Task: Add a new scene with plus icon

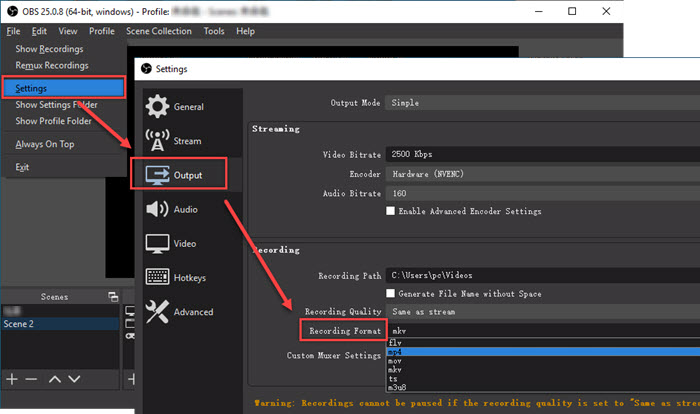Action: tap(12, 379)
